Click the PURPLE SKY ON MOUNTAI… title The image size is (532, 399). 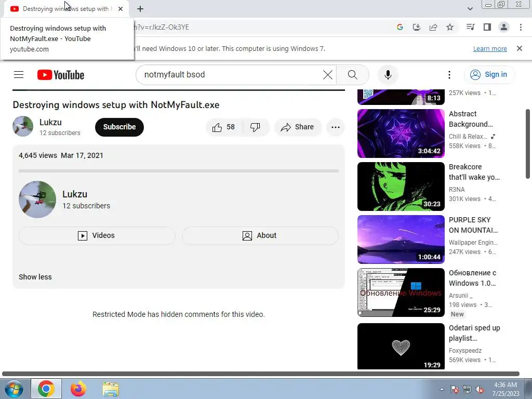473,224
